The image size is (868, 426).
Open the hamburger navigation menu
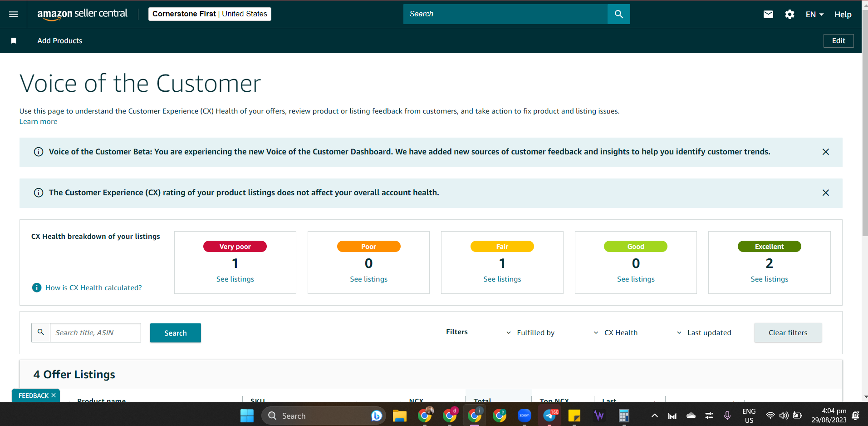14,14
